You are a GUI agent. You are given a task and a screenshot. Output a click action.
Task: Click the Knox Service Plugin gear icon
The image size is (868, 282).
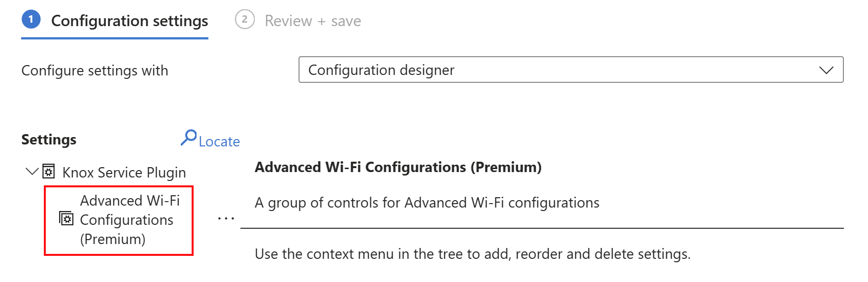pos(48,171)
